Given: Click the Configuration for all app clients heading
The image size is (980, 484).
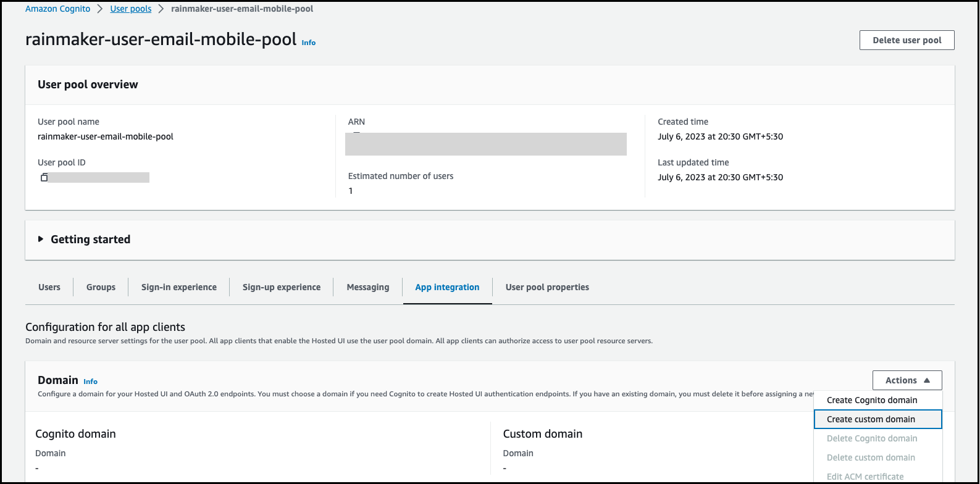Looking at the screenshot, I should pyautogui.click(x=105, y=327).
